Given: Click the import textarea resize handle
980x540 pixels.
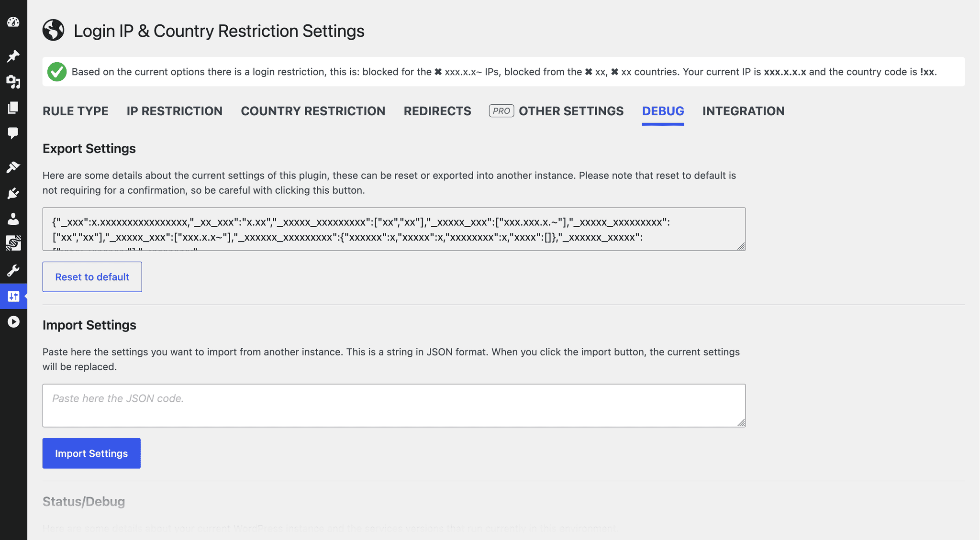Looking at the screenshot, I should click(741, 423).
